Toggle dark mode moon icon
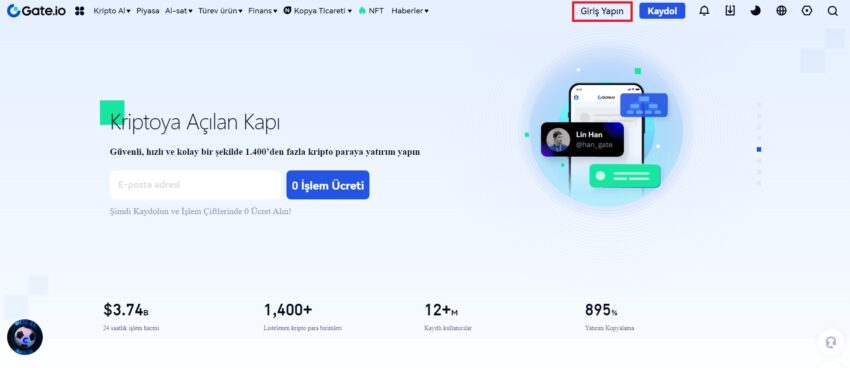This screenshot has width=850, height=368. click(755, 11)
